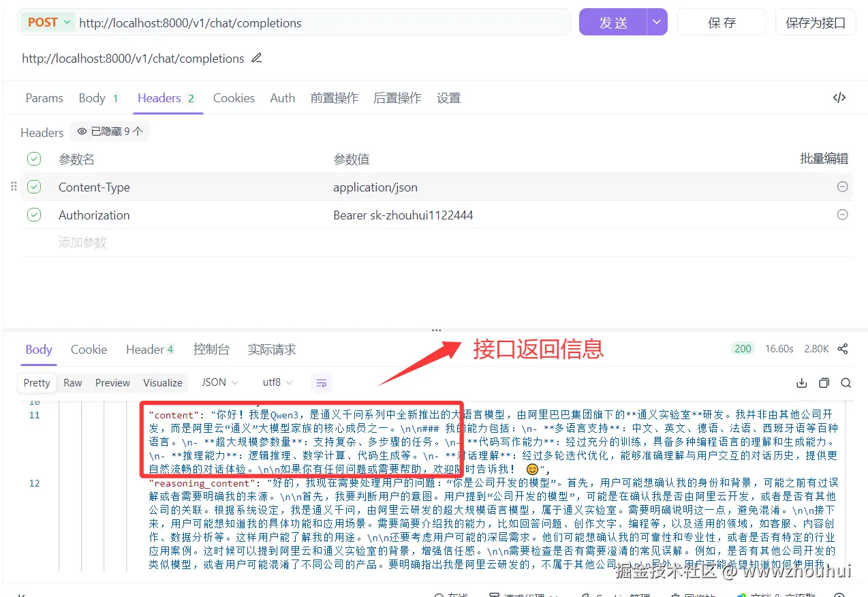Select the Raw view mode

(x=73, y=383)
